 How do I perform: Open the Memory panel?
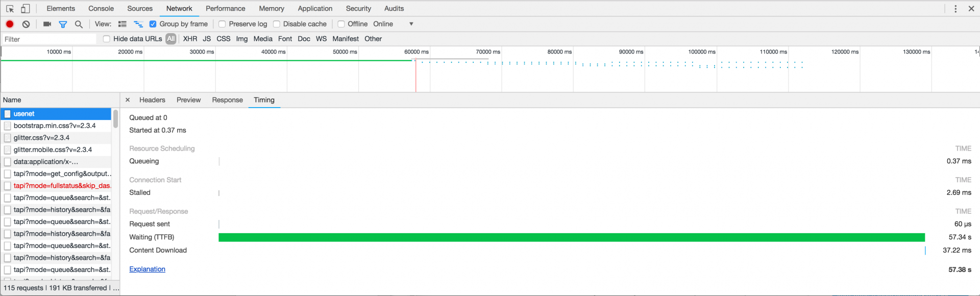pos(272,9)
